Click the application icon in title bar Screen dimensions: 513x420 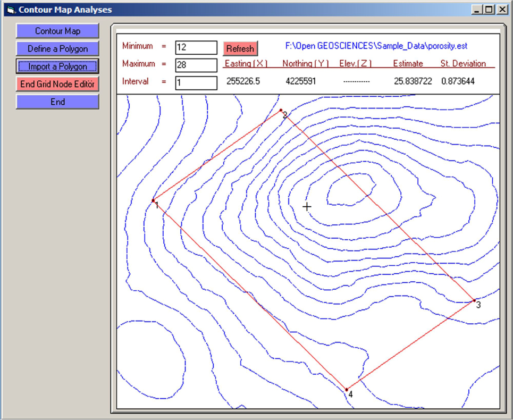tap(11, 10)
